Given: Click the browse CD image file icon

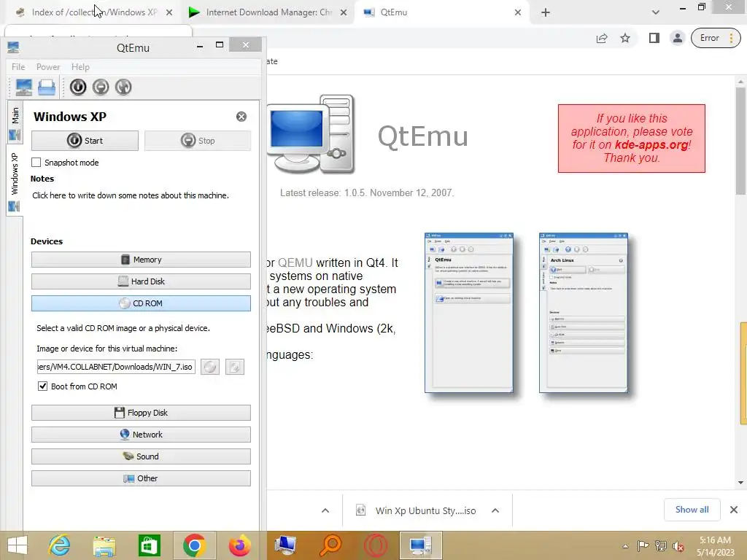Looking at the screenshot, I should pos(235,367).
